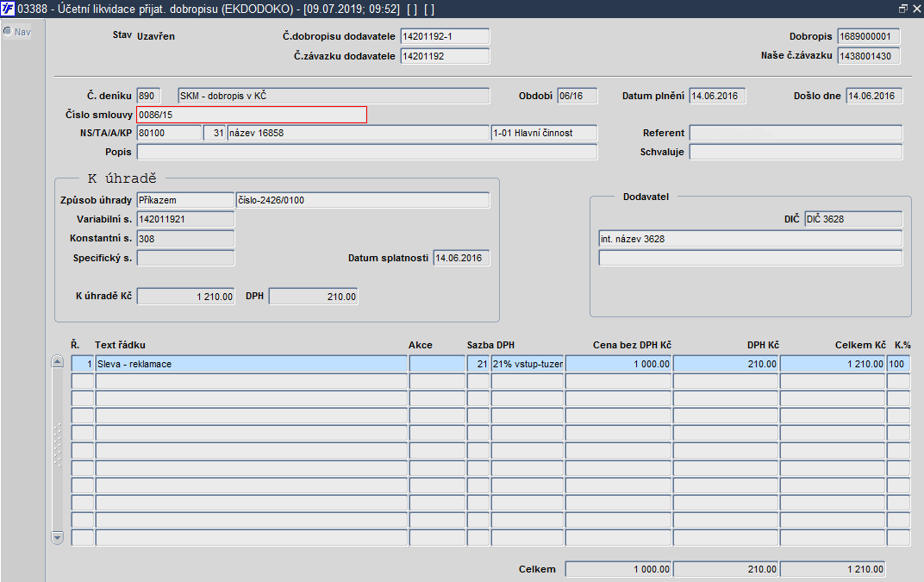Click Celkem grand total 1 210.00
The image size is (924, 582).
click(833, 569)
